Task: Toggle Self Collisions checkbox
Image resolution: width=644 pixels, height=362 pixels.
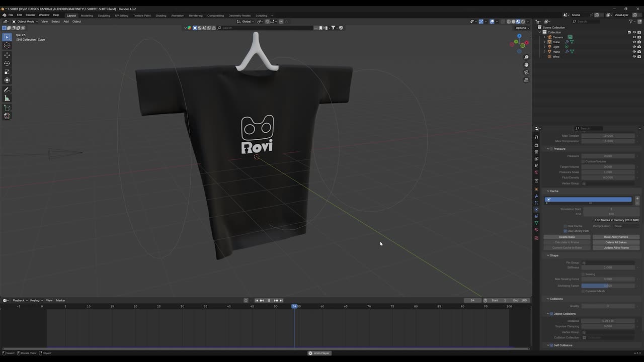Action: pos(551,345)
